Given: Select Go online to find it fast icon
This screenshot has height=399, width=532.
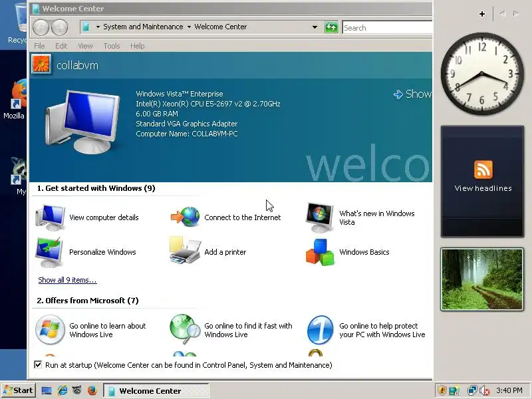Looking at the screenshot, I should coord(185,329).
